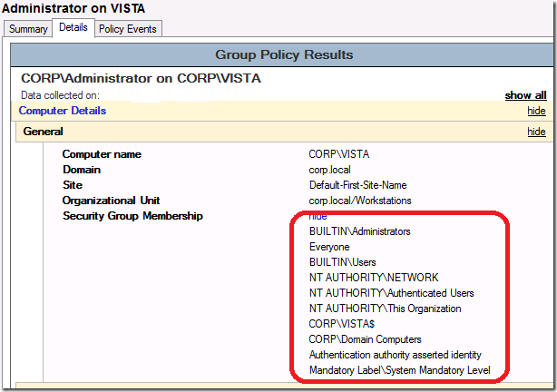Switch to the Summary tab

pyautogui.click(x=27, y=29)
